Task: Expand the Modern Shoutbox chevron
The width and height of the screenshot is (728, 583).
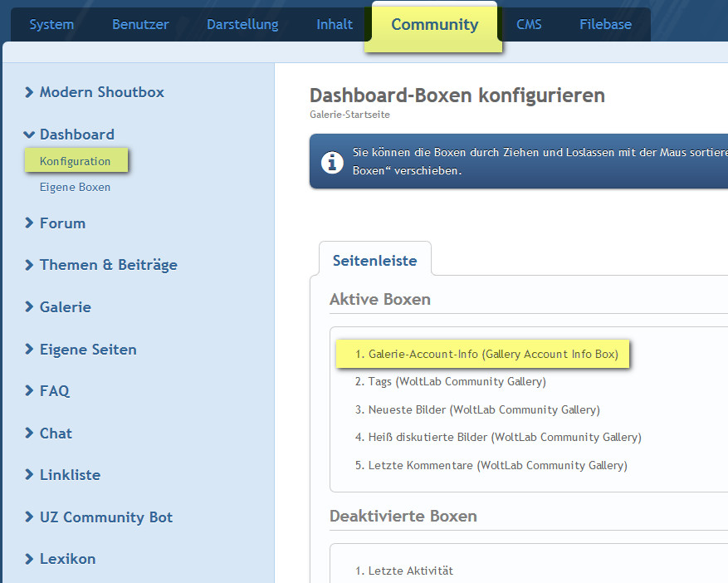Action: [x=29, y=92]
